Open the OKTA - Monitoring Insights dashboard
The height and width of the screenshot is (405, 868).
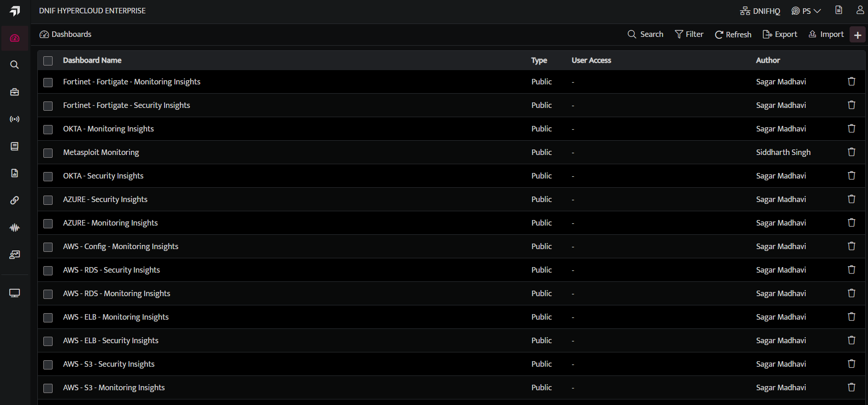pyautogui.click(x=108, y=129)
